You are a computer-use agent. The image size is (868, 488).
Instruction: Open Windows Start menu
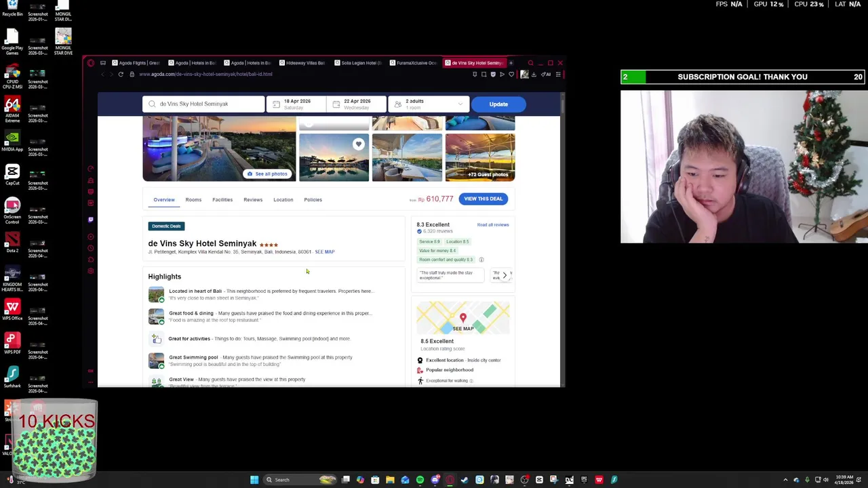click(254, 480)
